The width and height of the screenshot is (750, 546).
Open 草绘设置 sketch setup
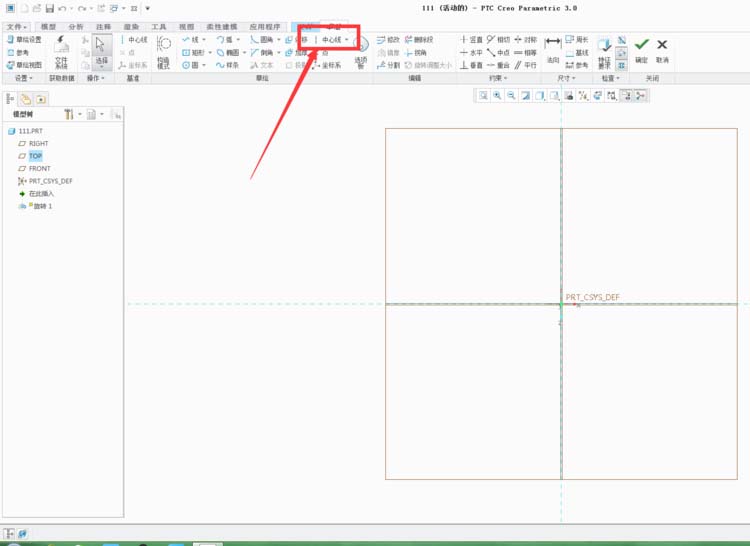point(24,40)
